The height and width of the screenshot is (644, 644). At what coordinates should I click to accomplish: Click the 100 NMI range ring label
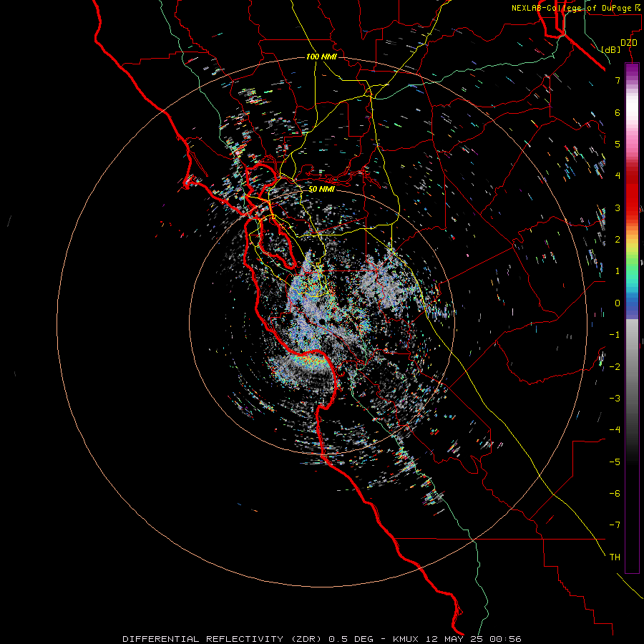pos(321,57)
